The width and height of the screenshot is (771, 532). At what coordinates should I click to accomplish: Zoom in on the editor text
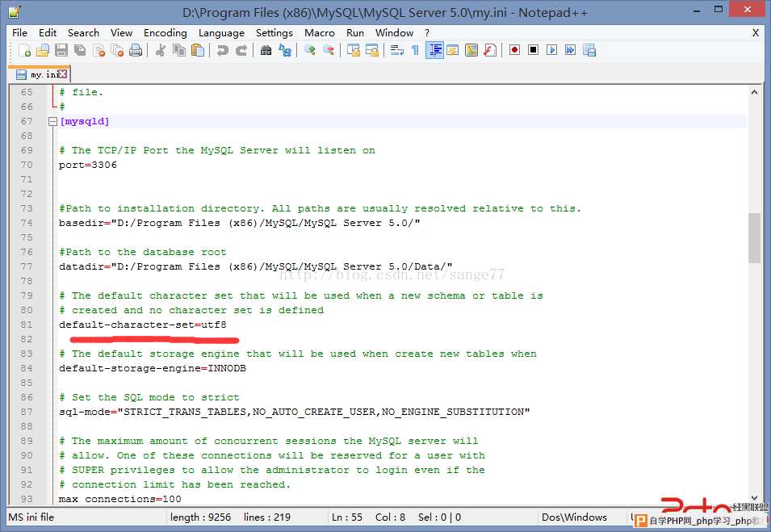tap(310, 50)
